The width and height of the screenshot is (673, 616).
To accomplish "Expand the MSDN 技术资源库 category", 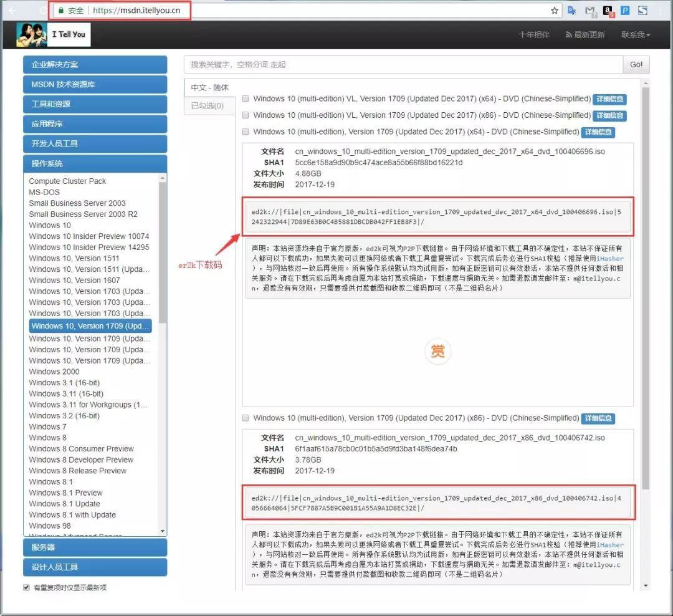I will pyautogui.click(x=95, y=84).
